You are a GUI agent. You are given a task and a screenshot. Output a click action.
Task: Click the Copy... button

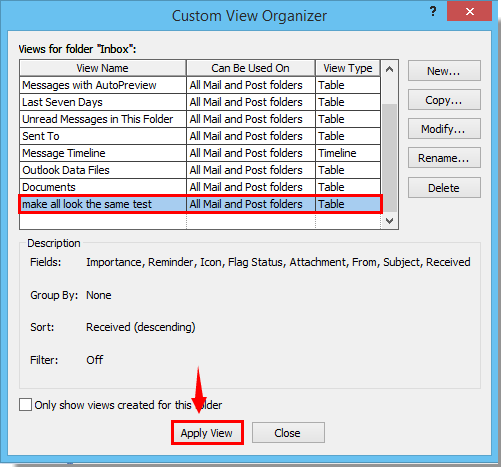tap(444, 100)
